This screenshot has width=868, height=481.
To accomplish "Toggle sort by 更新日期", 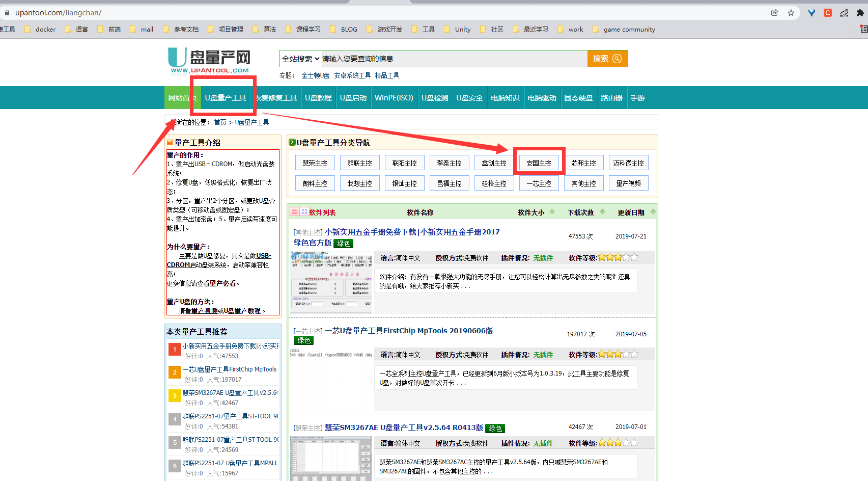I will [653, 212].
